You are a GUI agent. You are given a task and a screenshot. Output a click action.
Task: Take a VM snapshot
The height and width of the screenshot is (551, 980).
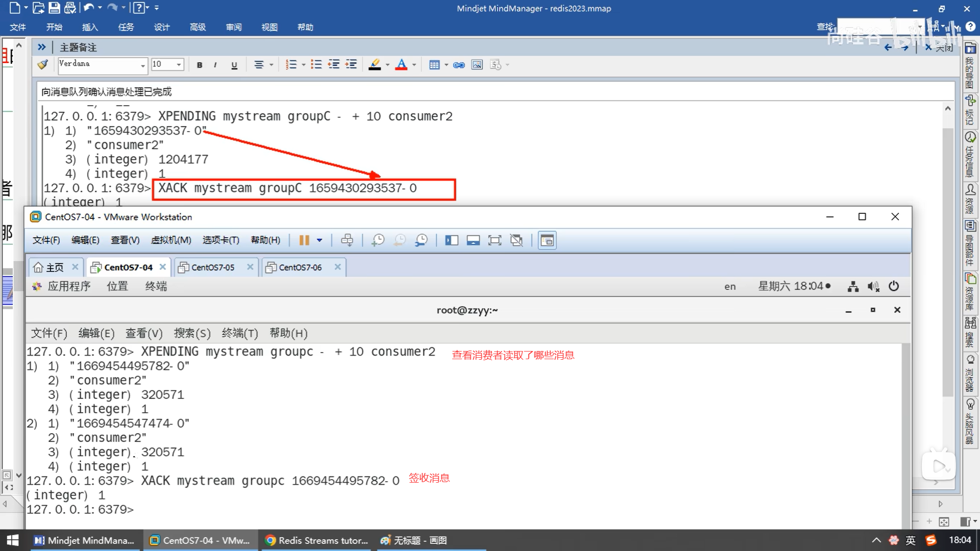pyautogui.click(x=378, y=240)
